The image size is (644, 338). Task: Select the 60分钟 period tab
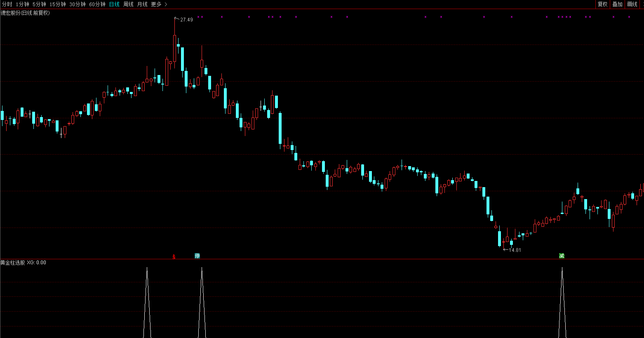[x=97, y=4]
